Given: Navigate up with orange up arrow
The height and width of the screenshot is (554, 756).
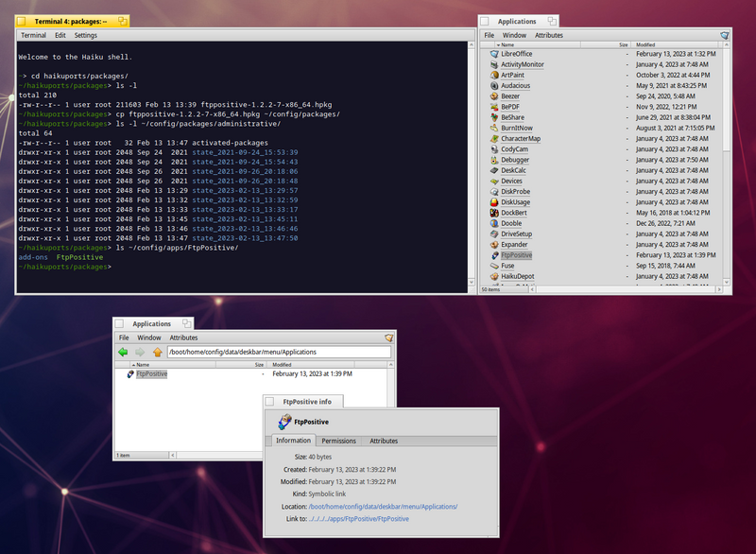Looking at the screenshot, I should [157, 352].
